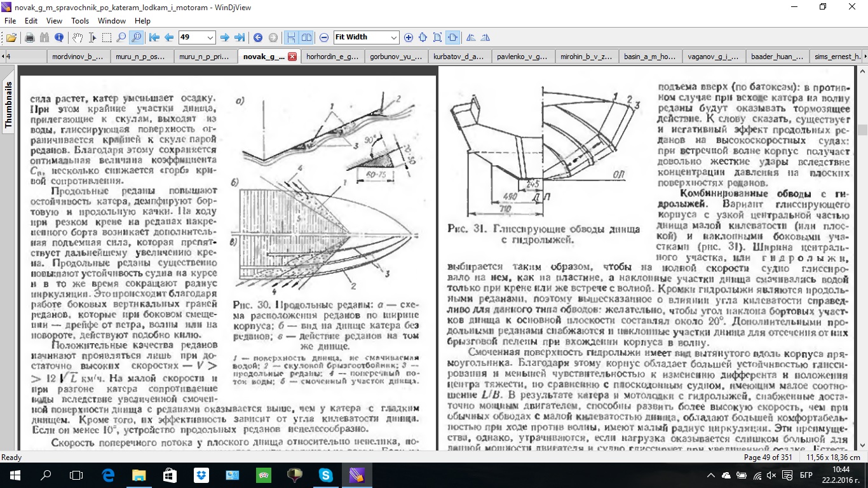Click the zoom out minus button
The height and width of the screenshot is (488, 868).
(x=324, y=37)
